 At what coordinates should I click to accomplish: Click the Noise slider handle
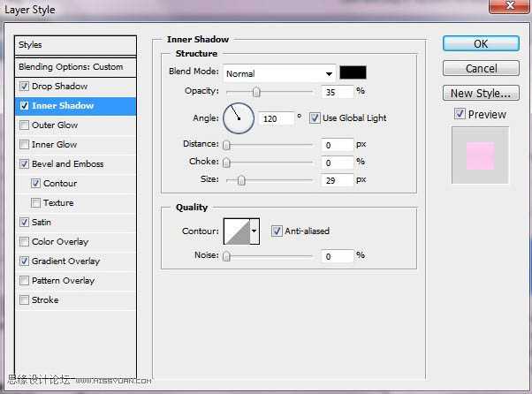click(226, 256)
